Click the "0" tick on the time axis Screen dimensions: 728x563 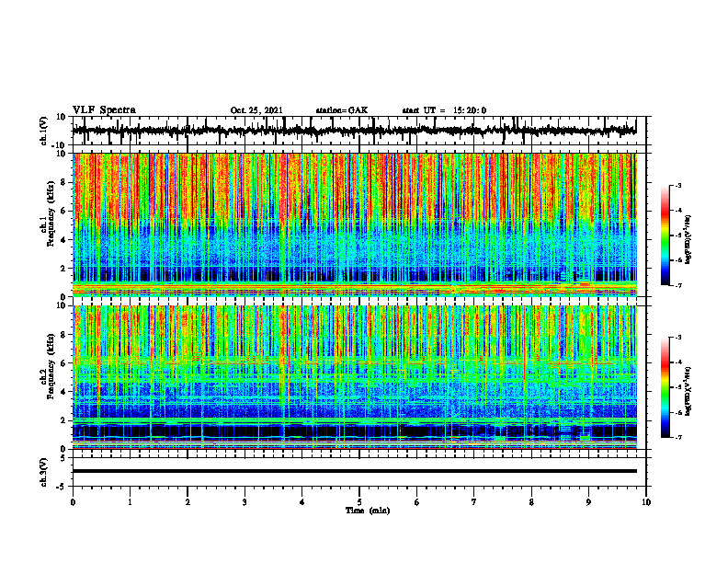[x=73, y=502]
